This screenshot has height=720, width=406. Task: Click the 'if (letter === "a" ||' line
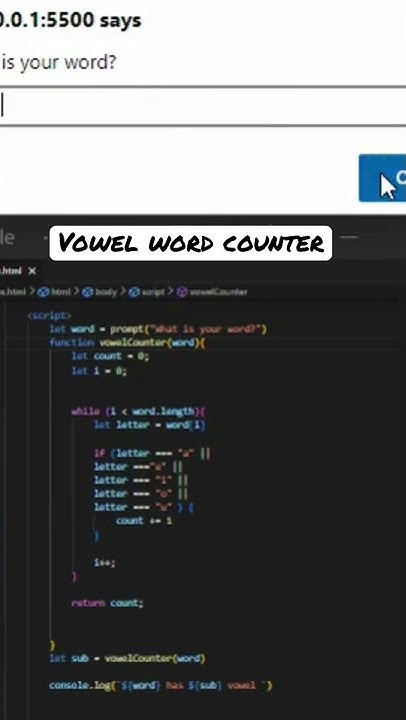point(152,454)
